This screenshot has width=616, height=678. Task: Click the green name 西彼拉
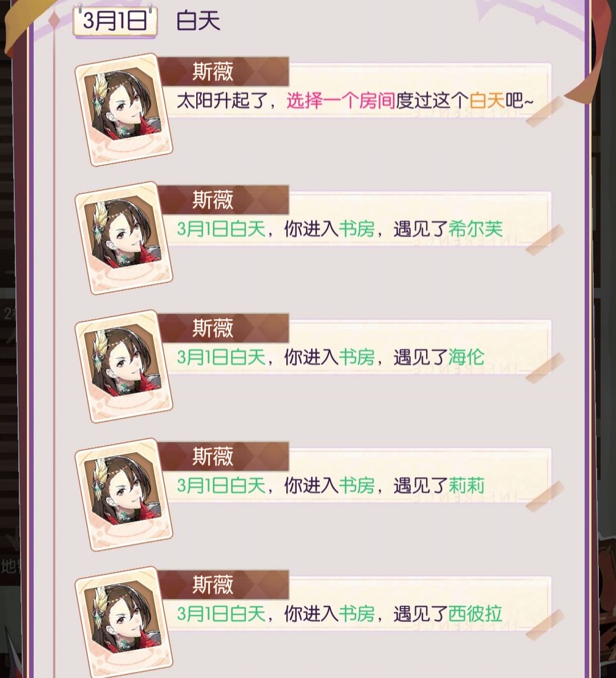(x=476, y=614)
